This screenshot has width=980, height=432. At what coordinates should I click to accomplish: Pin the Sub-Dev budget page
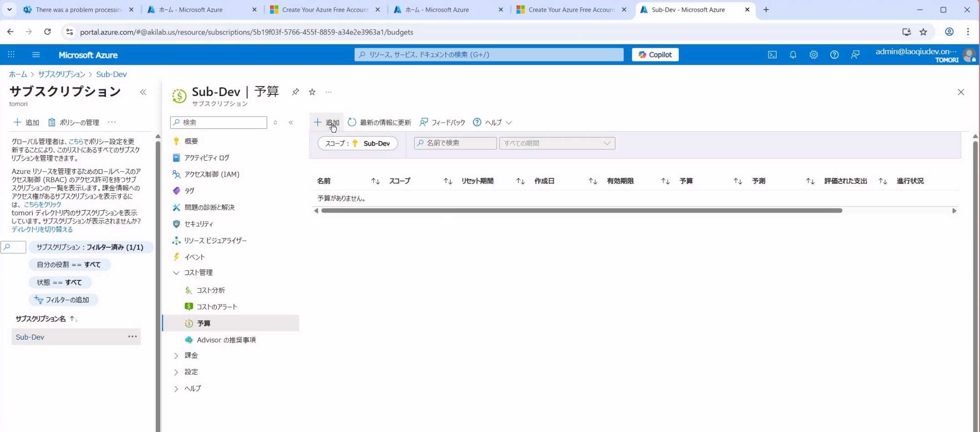point(295,92)
